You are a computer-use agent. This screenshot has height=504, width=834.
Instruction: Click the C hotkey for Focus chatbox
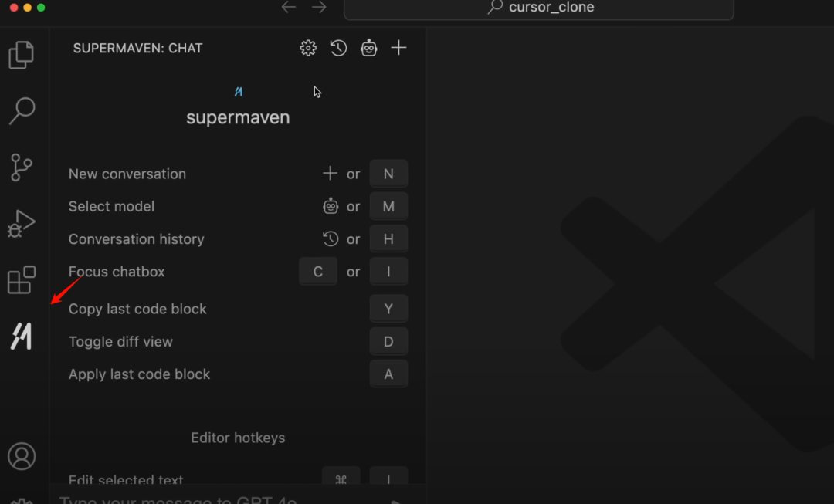click(x=318, y=271)
